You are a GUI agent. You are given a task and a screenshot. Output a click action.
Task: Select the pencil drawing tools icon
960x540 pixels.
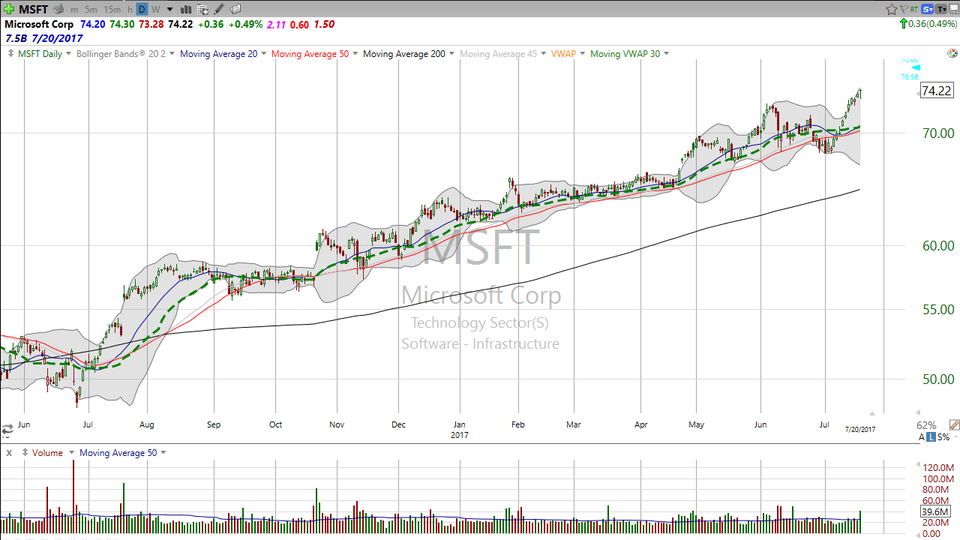click(x=219, y=9)
